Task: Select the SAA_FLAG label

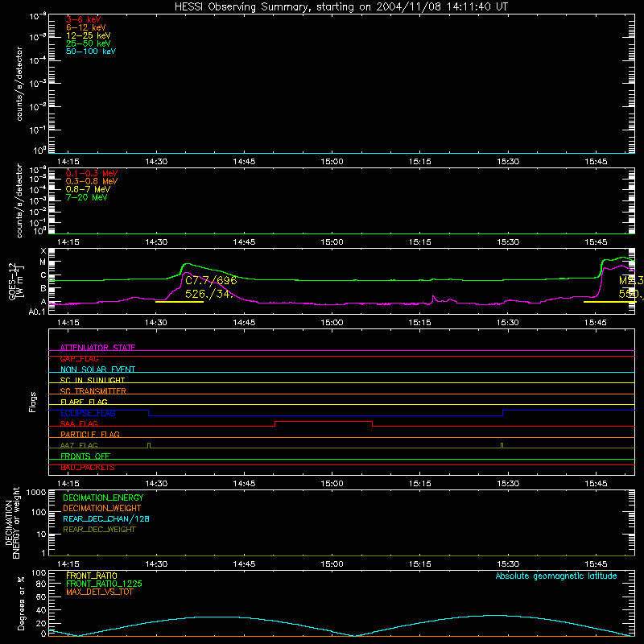Action: tap(79, 423)
